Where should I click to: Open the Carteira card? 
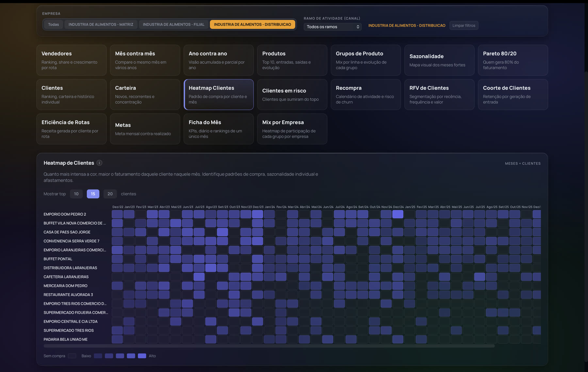(145, 95)
